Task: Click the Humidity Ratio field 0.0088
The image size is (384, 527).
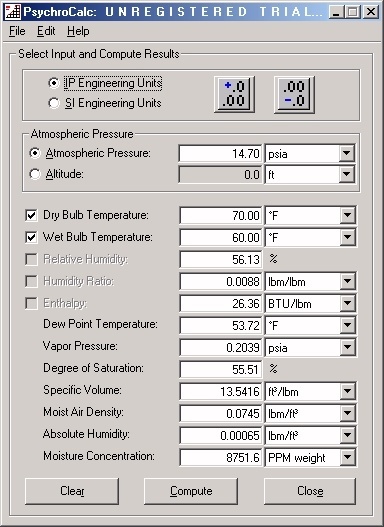Action: [x=221, y=281]
